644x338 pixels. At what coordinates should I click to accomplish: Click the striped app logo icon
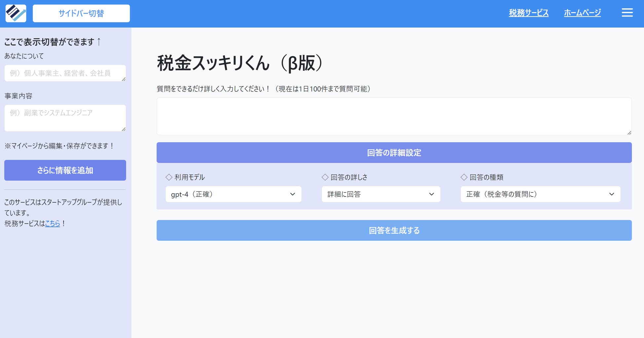16,13
